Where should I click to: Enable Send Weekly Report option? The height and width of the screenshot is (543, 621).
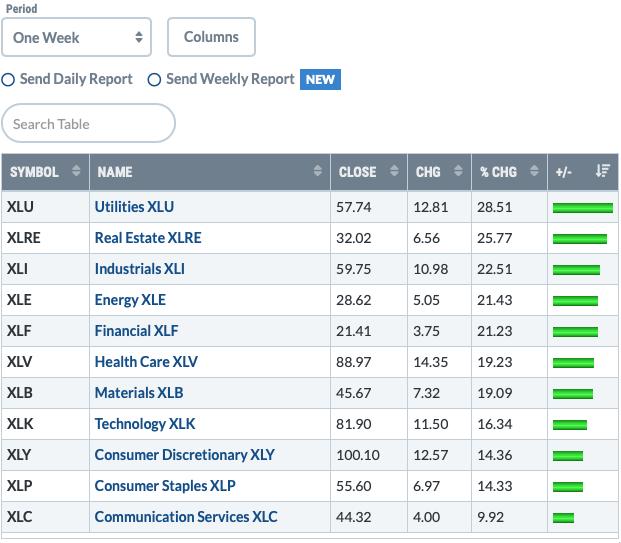154,80
